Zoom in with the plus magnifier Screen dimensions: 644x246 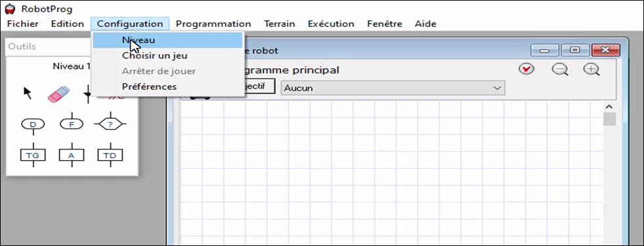coord(591,70)
